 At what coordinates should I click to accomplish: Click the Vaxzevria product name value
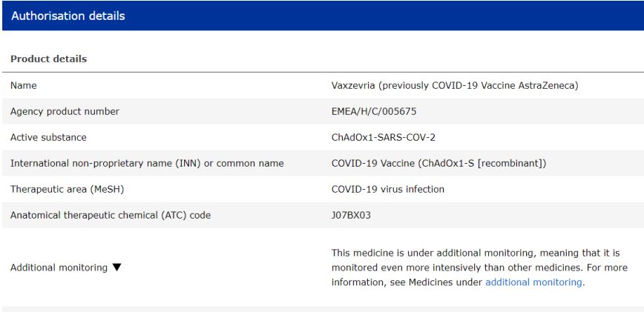point(454,85)
